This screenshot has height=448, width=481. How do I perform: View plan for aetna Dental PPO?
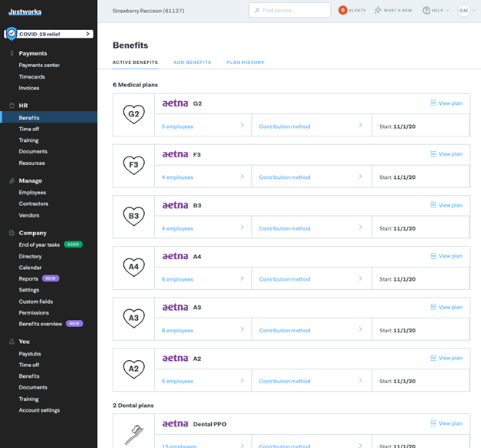point(446,423)
